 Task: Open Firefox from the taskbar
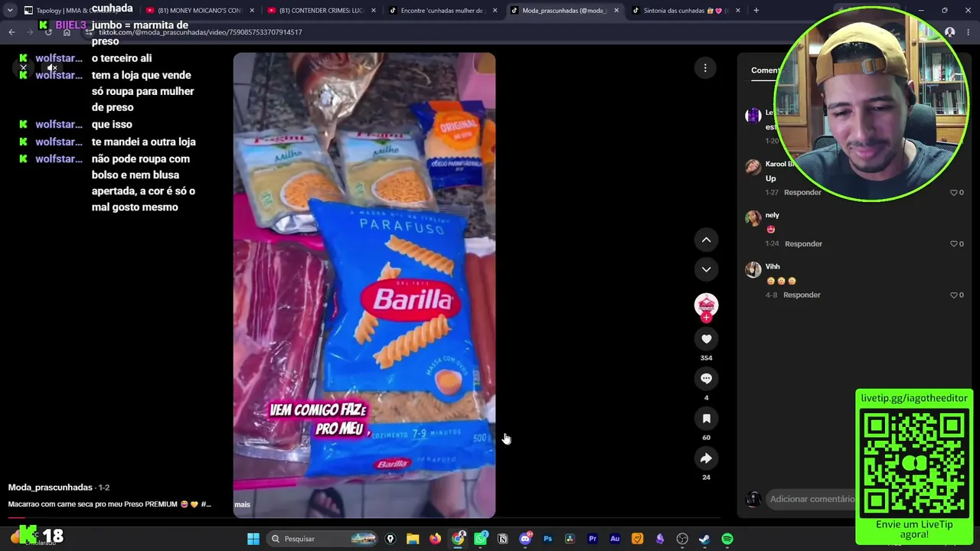[x=435, y=539]
